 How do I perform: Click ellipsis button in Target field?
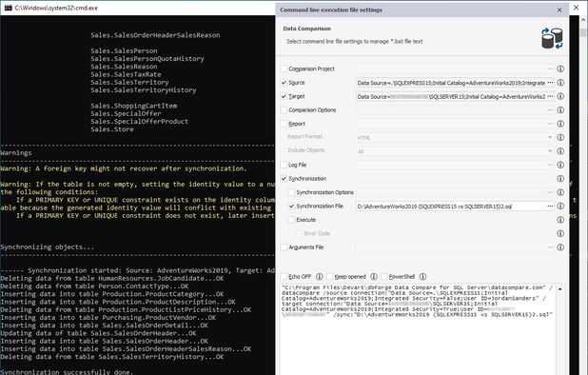550,96
